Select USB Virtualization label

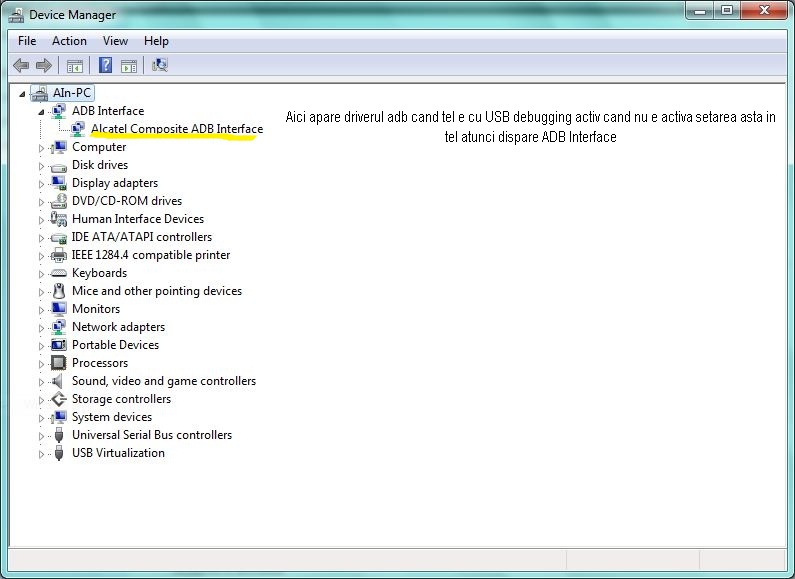[x=118, y=453]
